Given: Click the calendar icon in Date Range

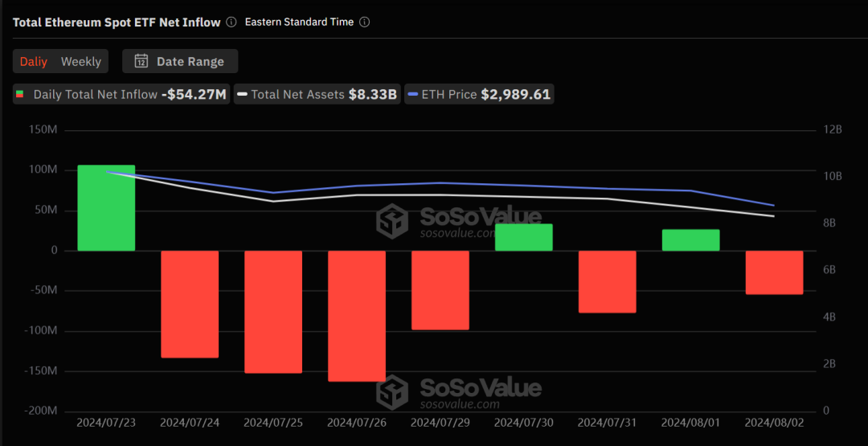Looking at the screenshot, I should 141,61.
